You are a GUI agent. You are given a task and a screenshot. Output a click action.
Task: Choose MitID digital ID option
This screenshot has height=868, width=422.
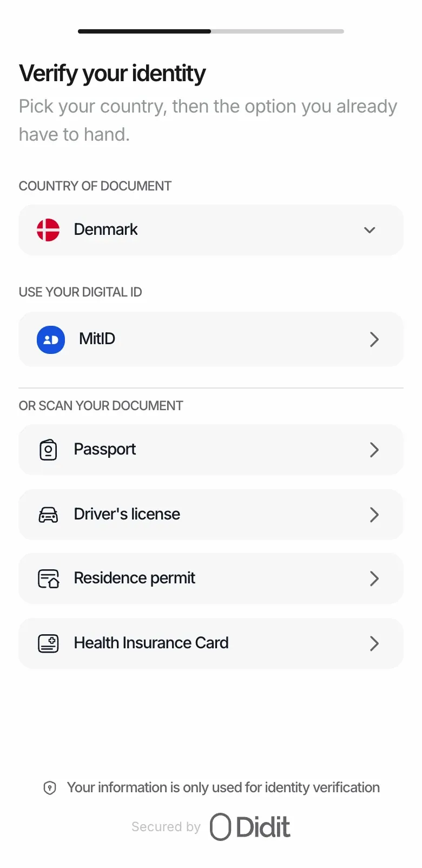pyautogui.click(x=211, y=339)
